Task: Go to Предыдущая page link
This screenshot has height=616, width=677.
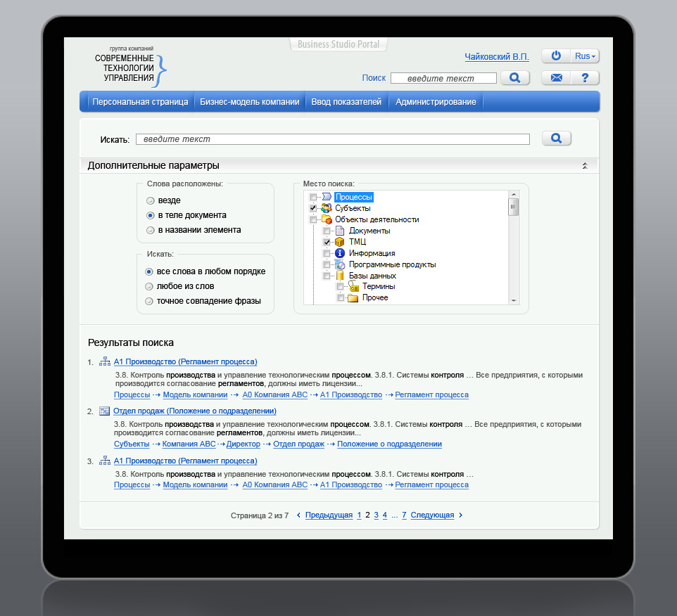Action: coord(329,515)
